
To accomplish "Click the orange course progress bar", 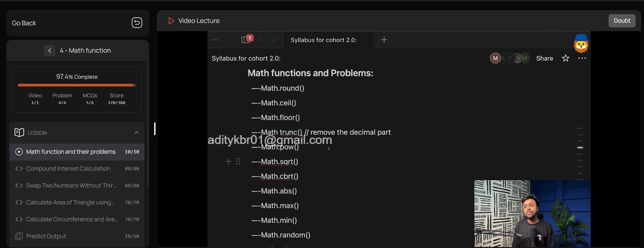I will pyautogui.click(x=77, y=85).
